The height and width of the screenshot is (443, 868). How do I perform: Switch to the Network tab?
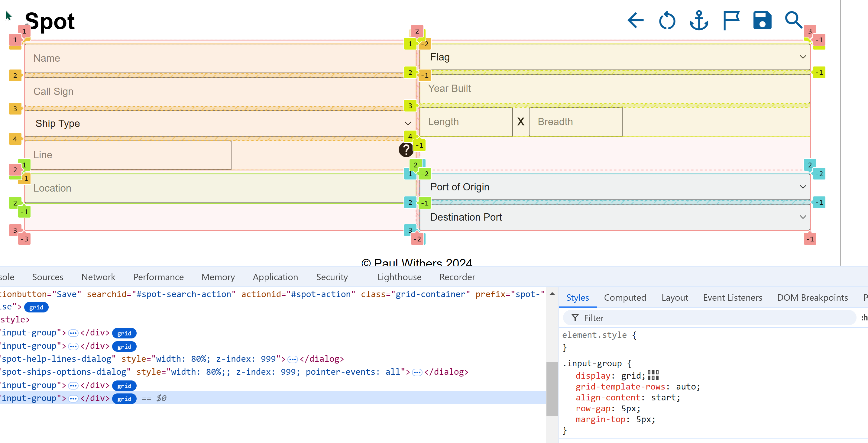point(98,277)
